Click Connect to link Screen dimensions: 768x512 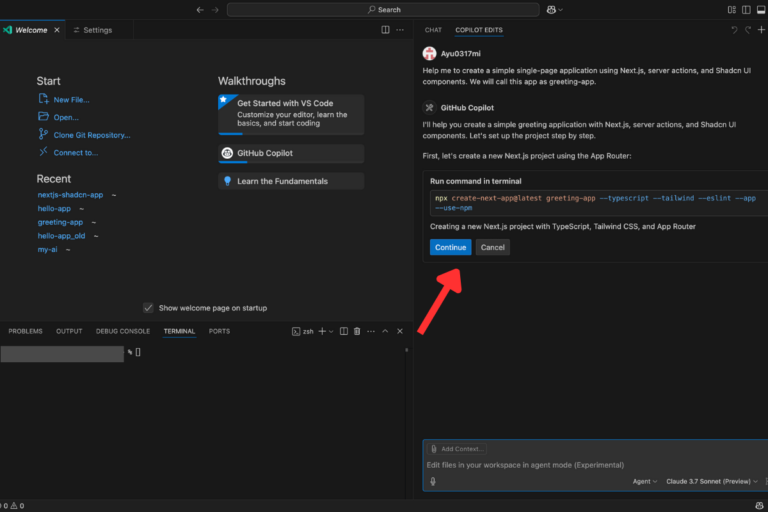point(75,152)
